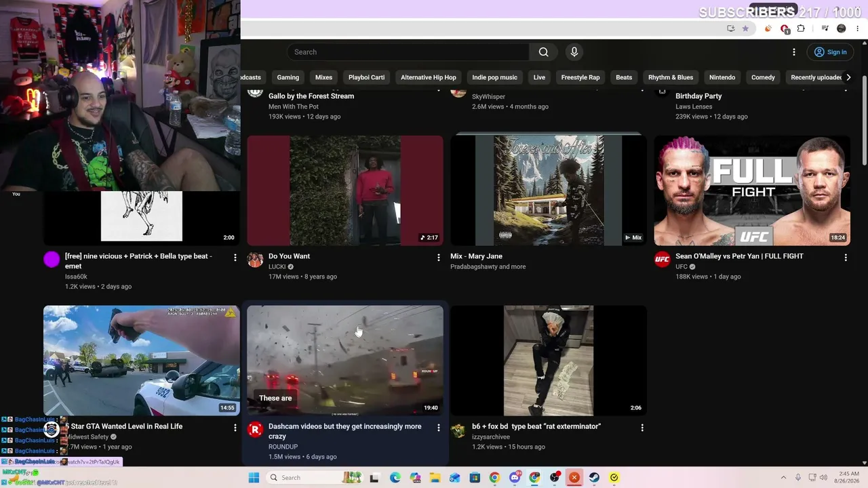Open options for Sean O'Malley vs Petr Yan video
This screenshot has width=868, height=488.
(x=846, y=258)
